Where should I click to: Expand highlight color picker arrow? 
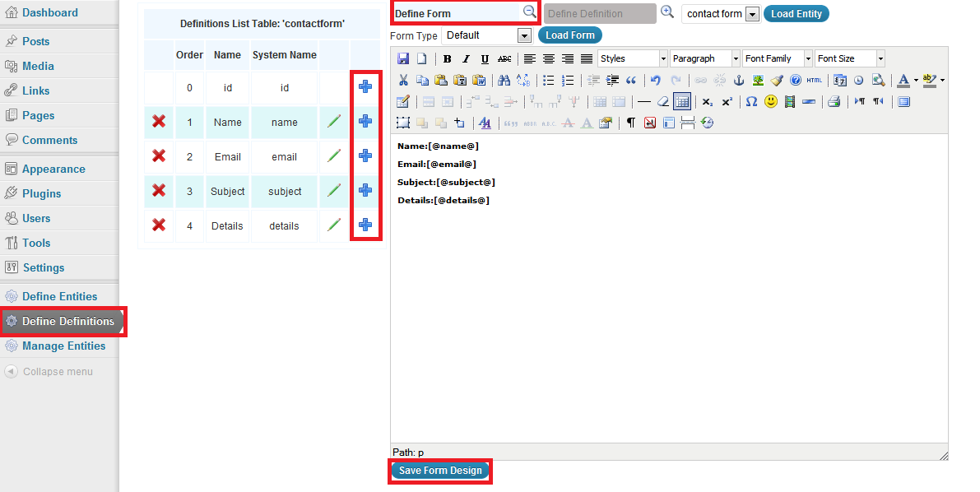tap(942, 80)
